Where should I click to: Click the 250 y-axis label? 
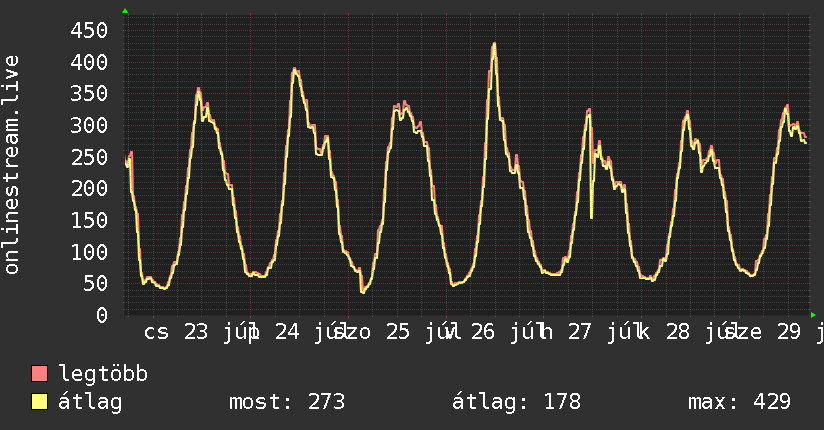pyautogui.click(x=89, y=157)
